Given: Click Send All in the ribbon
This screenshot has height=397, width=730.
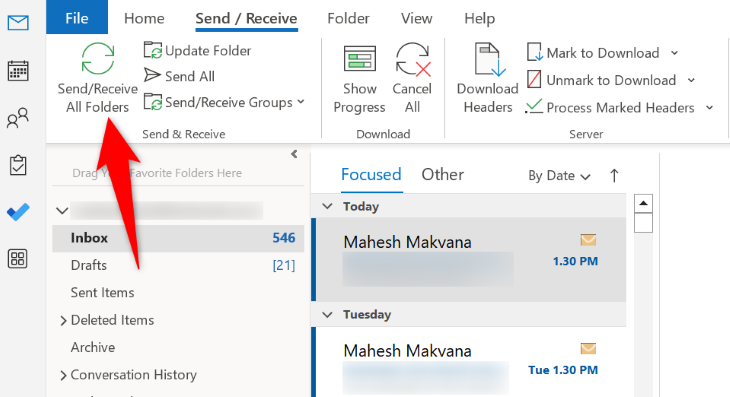Looking at the screenshot, I should [179, 76].
